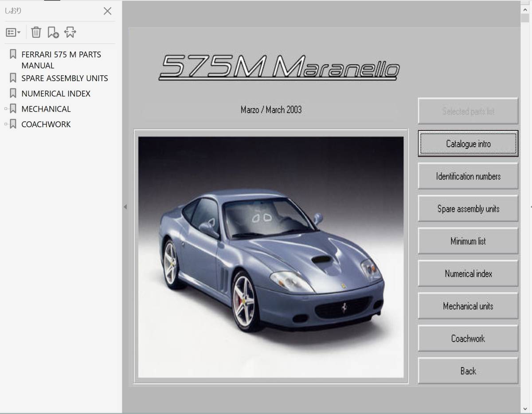This screenshot has height=414, width=532.
Task: Expand the COACHWORK bookmark tree
Action: point(6,124)
